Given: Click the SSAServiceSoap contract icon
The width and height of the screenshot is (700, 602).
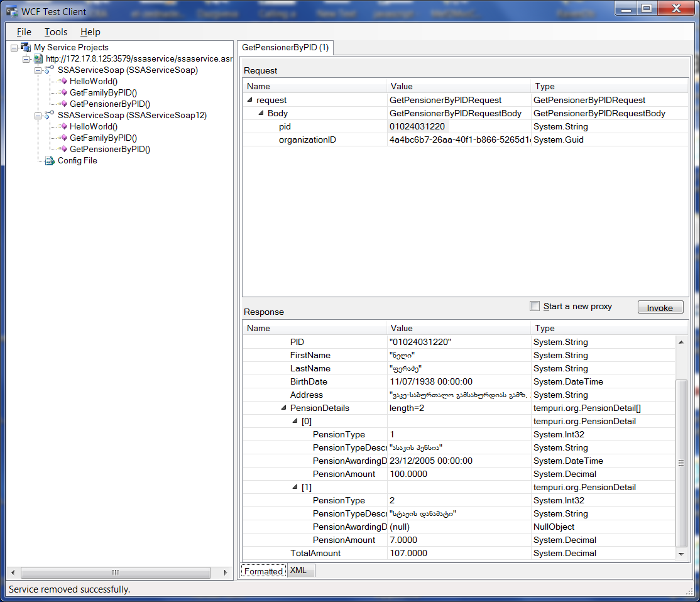Looking at the screenshot, I should pyautogui.click(x=49, y=70).
